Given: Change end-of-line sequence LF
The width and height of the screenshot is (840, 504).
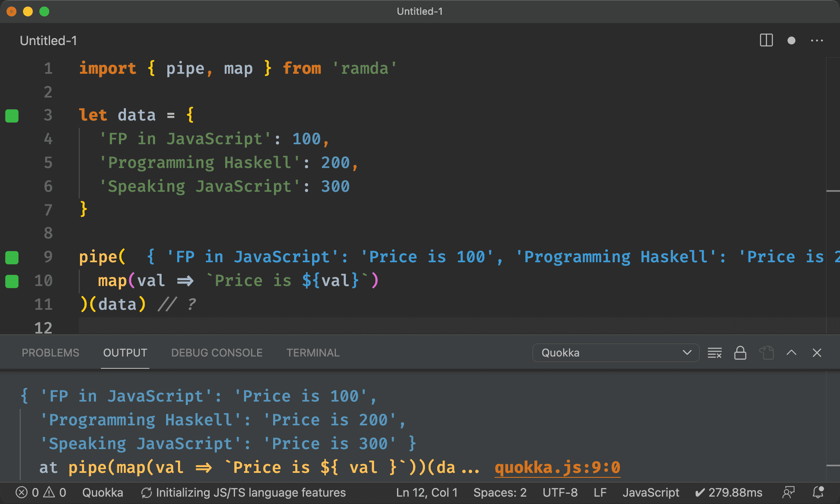Looking at the screenshot, I should pos(600,493).
